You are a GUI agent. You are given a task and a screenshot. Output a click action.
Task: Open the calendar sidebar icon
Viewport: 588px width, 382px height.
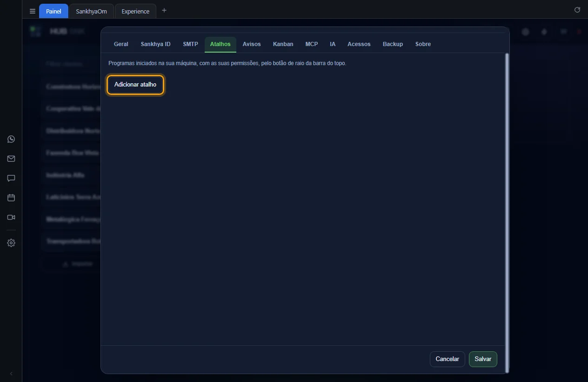coord(11,198)
